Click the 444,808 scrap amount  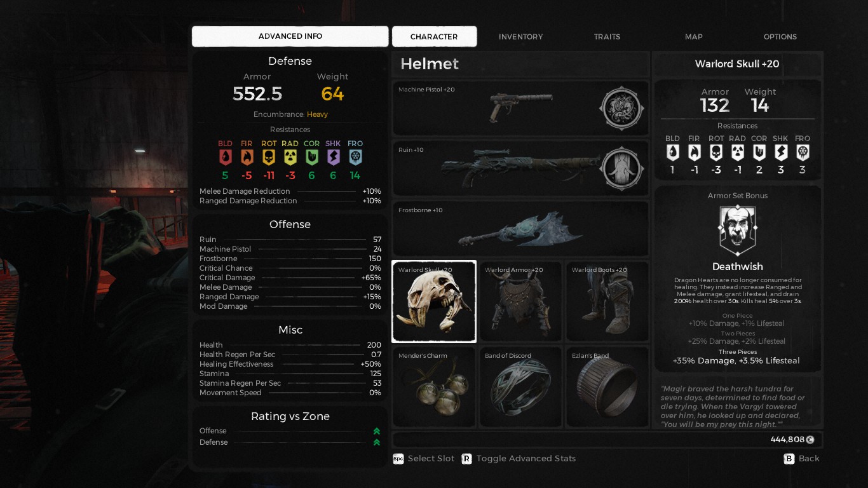click(787, 440)
